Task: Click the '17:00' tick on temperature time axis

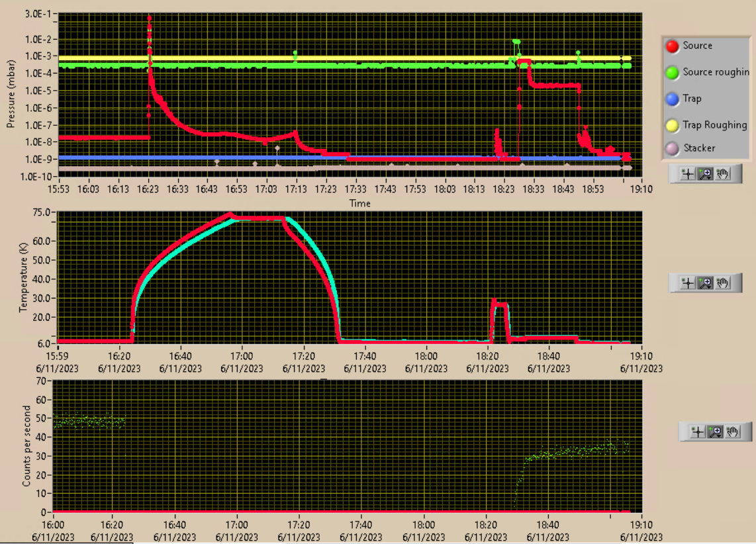Action: click(x=242, y=357)
